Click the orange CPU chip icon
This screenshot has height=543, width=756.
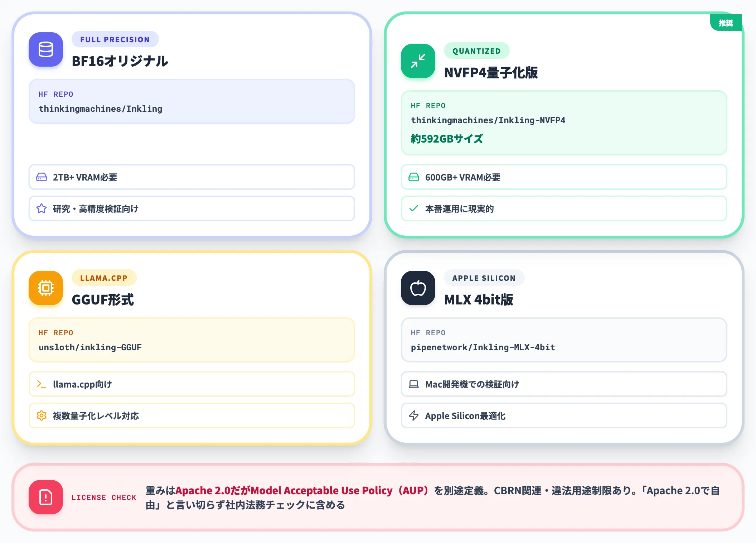tap(46, 288)
